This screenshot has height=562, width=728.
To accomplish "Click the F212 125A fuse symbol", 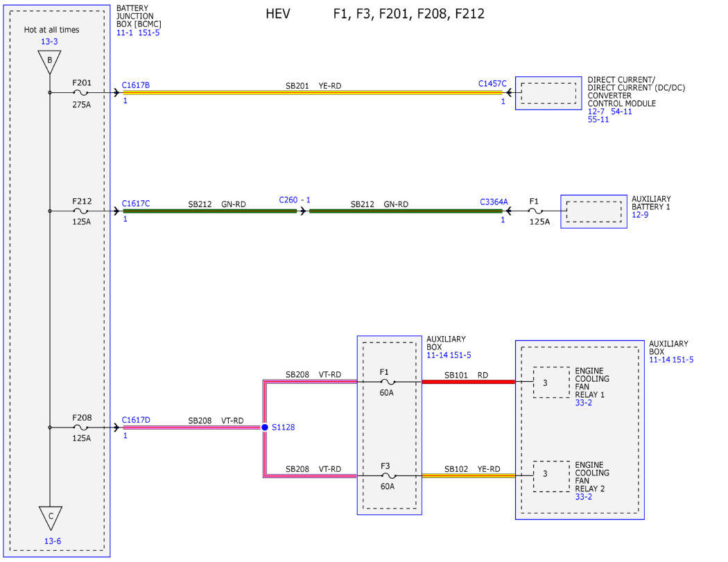I will (x=81, y=211).
